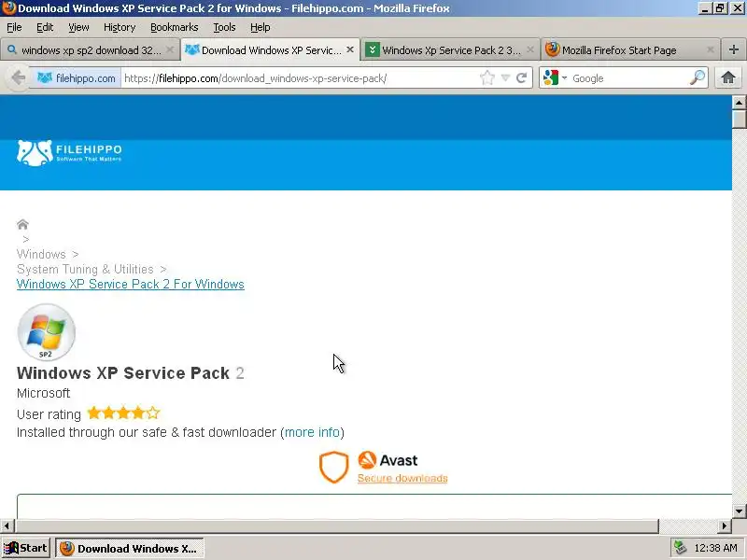Screen dimensions: 747x560
Task: Open the Windows Start button
Action: tap(26, 548)
